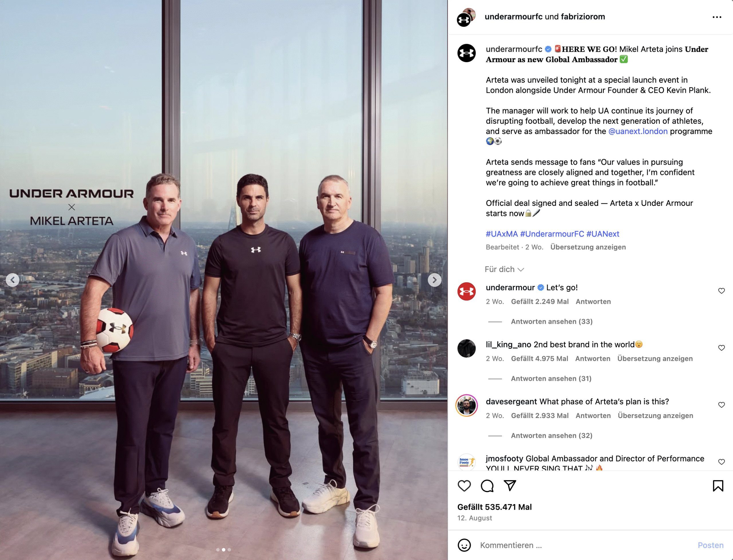Expand "Antworten ansehen (33)" replies

[x=551, y=322]
